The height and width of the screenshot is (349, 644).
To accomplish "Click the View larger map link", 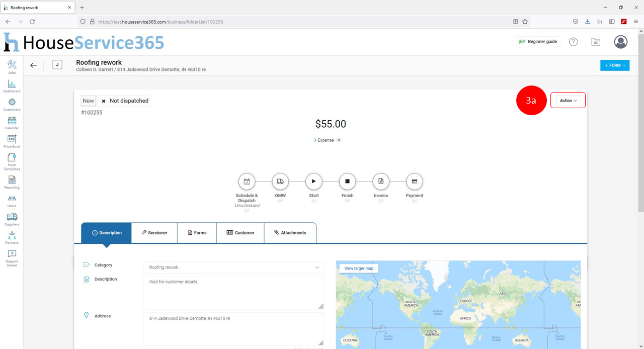I will pos(359,269).
